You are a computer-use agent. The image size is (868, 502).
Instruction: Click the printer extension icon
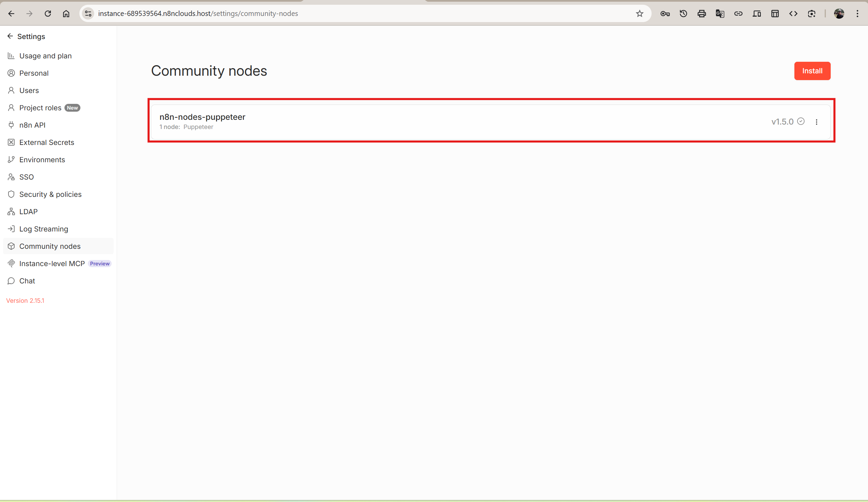tap(702, 14)
